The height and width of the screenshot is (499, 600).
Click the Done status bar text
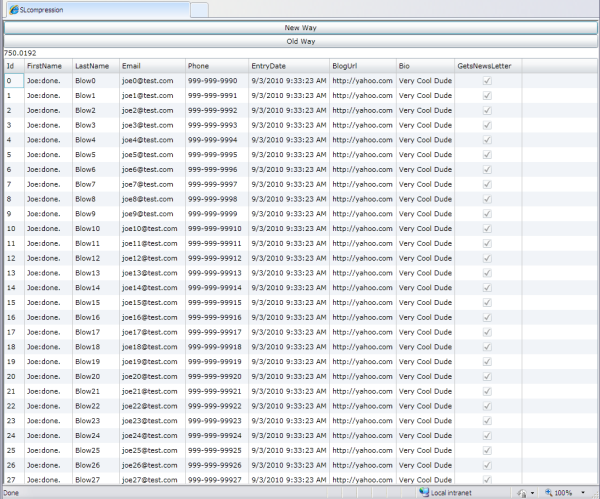click(x=11, y=493)
